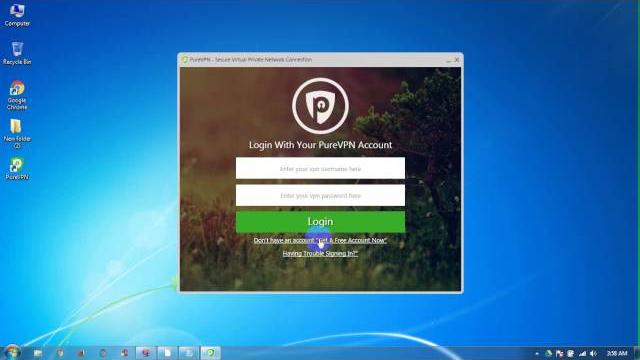Click the PureVPN title bar icon
This screenshot has height=360, width=640.
click(x=184, y=60)
